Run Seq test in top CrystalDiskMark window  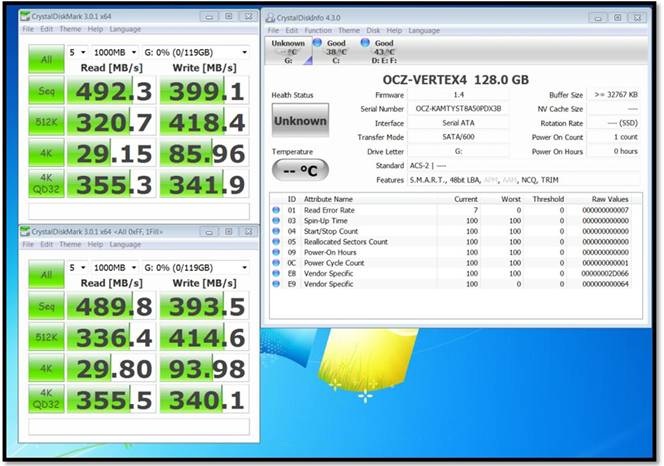[x=46, y=91]
